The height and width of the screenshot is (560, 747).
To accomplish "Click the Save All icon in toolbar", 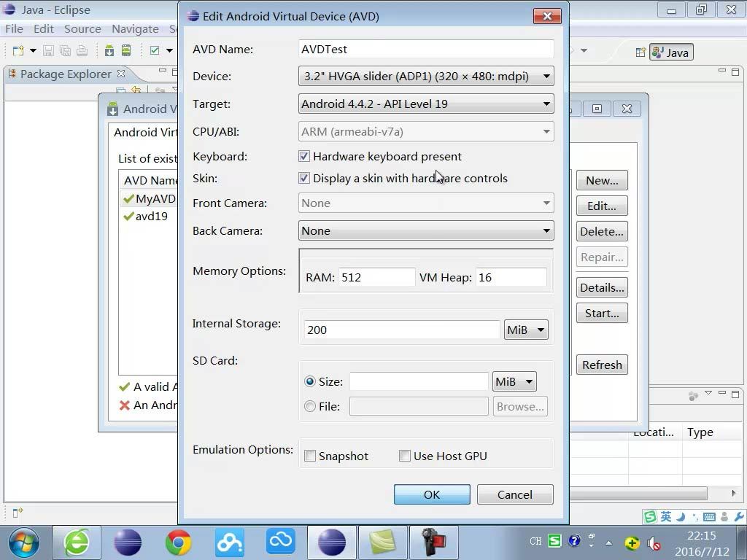I will (65, 50).
